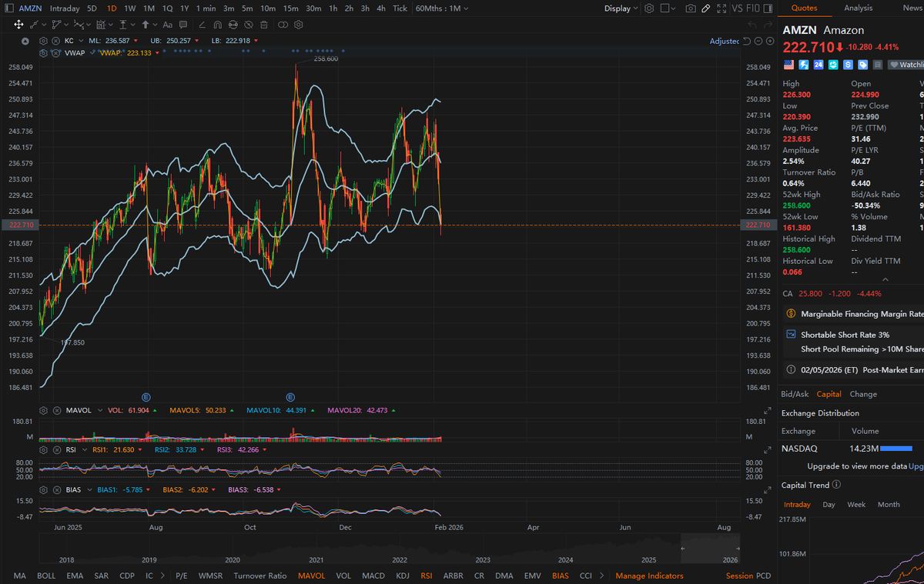
Task: Remove the KC indicator
Action: (55, 41)
